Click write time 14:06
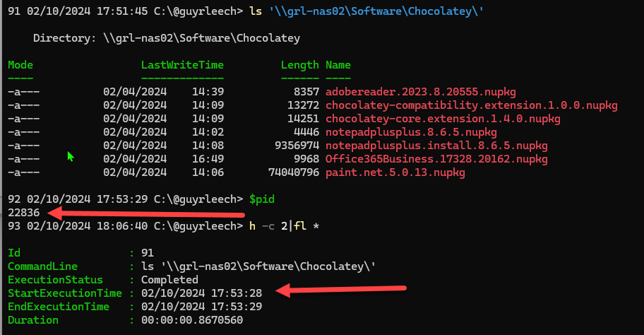The height and width of the screenshot is (335, 644). [x=208, y=172]
